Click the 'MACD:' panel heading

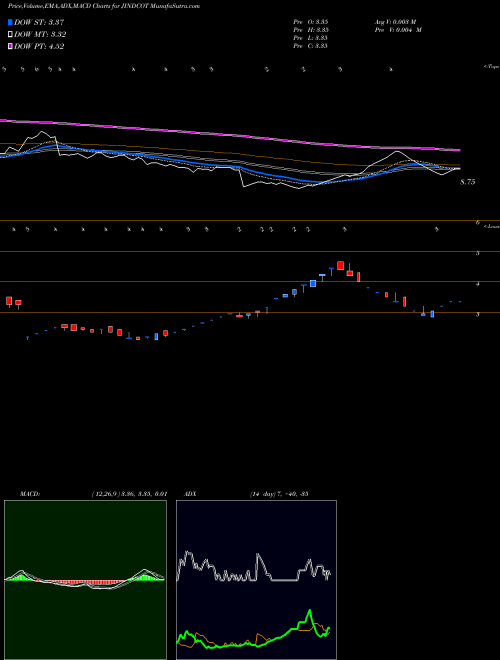pyautogui.click(x=30, y=494)
